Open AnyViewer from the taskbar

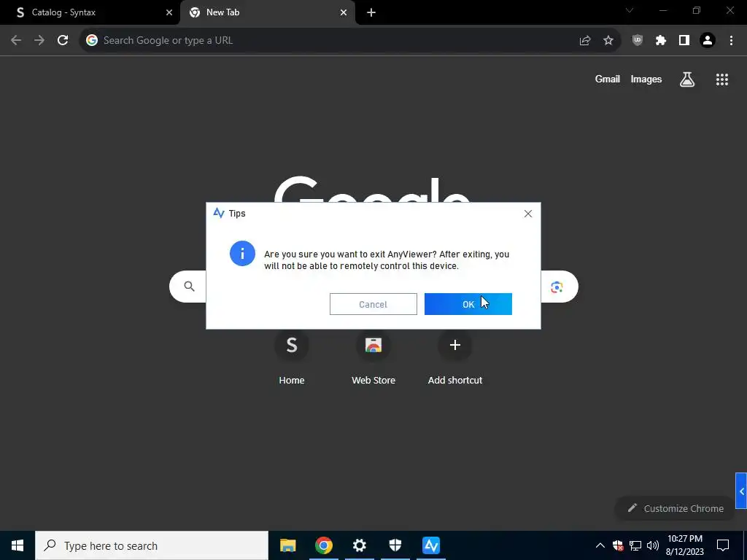[431, 545]
